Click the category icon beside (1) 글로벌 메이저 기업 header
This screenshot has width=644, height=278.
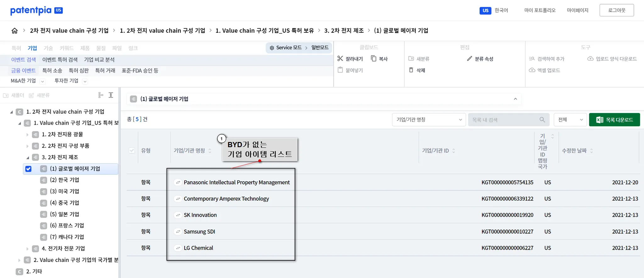coord(134,99)
